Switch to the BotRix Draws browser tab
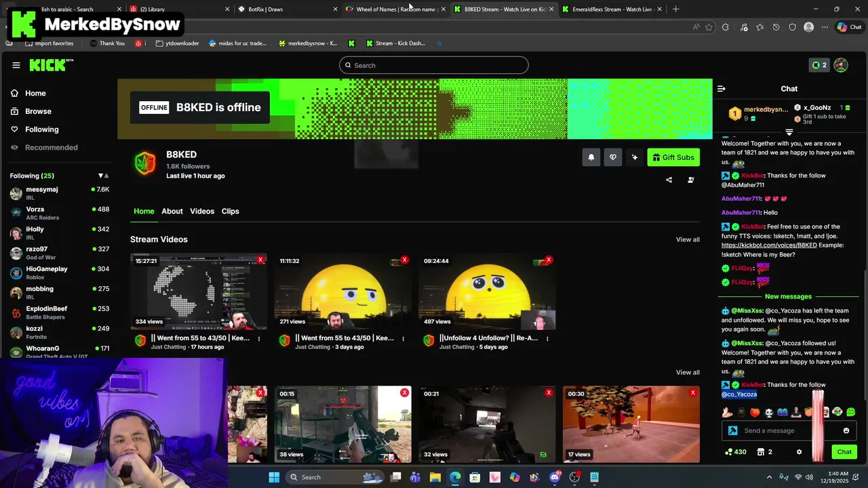Viewport: 868px width, 488px height. 288,9
